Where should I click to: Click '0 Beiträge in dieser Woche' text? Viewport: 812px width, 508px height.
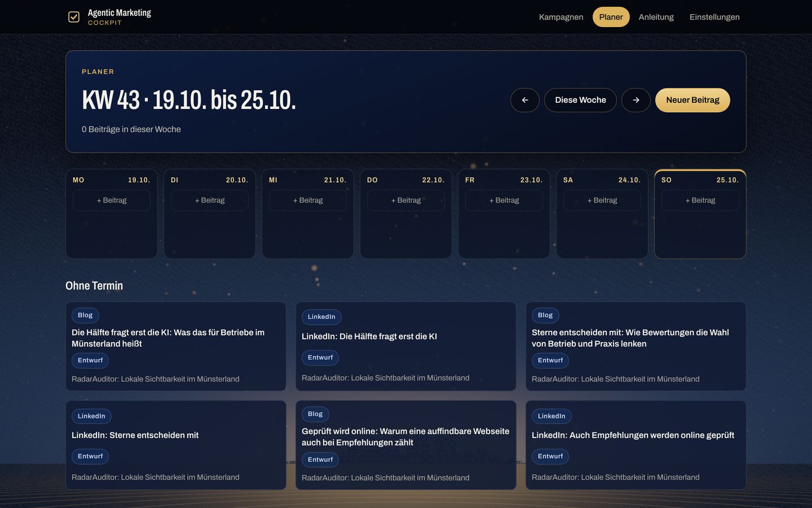tap(131, 129)
